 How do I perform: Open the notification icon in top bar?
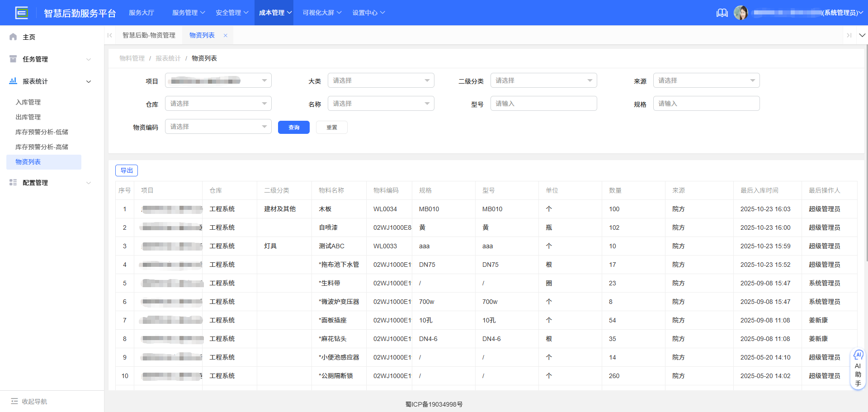(722, 13)
